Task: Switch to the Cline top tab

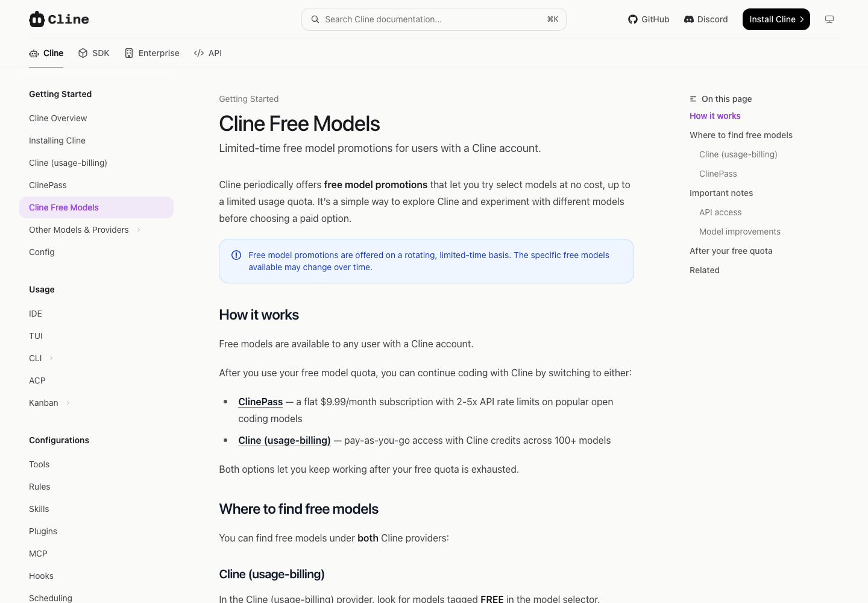Action: (46, 53)
